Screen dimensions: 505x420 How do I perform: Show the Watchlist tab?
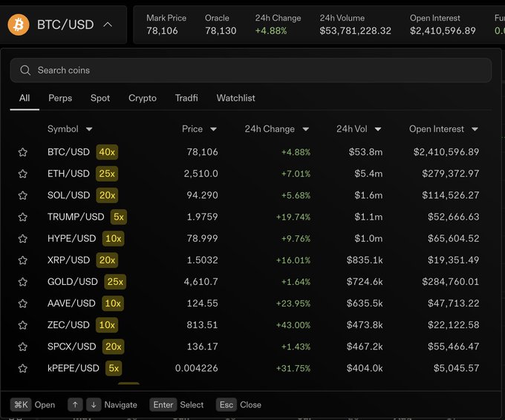pos(235,98)
